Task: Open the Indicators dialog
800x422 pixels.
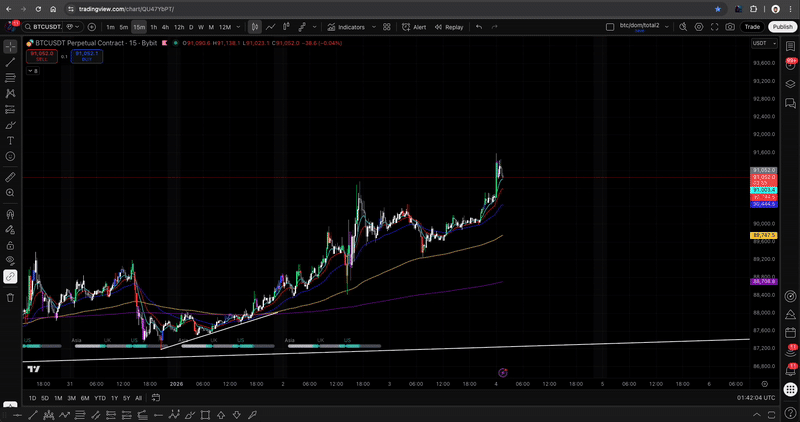Action: (x=346, y=27)
